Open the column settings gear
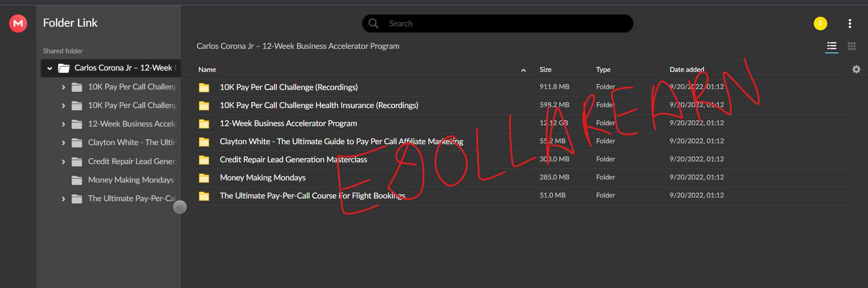This screenshot has height=288, width=868. (856, 70)
